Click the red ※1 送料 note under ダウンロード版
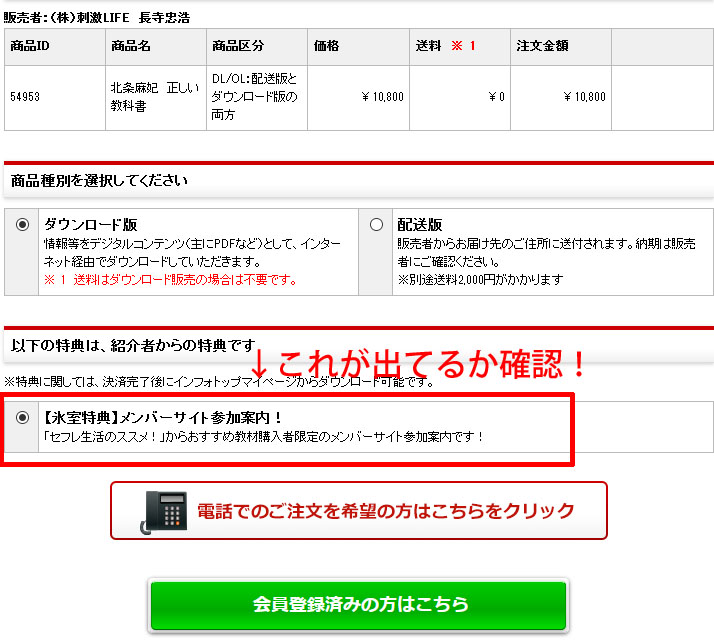The height and width of the screenshot is (640, 714). tap(170, 279)
